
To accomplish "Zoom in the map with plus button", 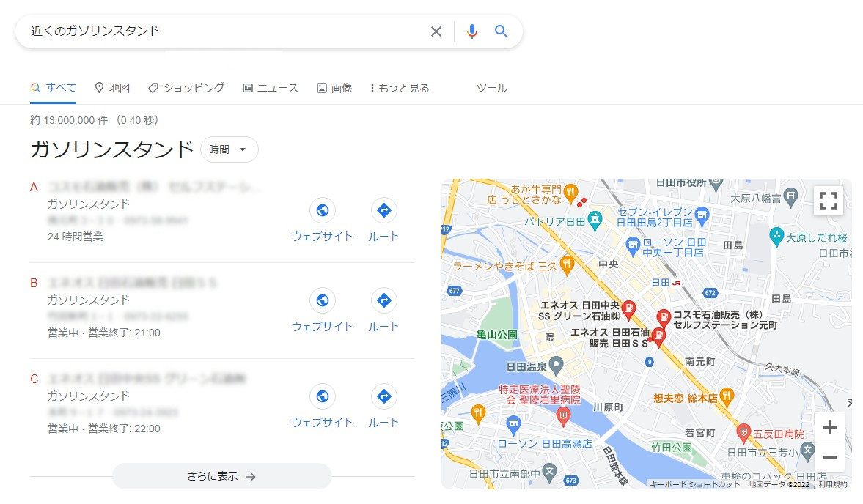I will point(830,427).
